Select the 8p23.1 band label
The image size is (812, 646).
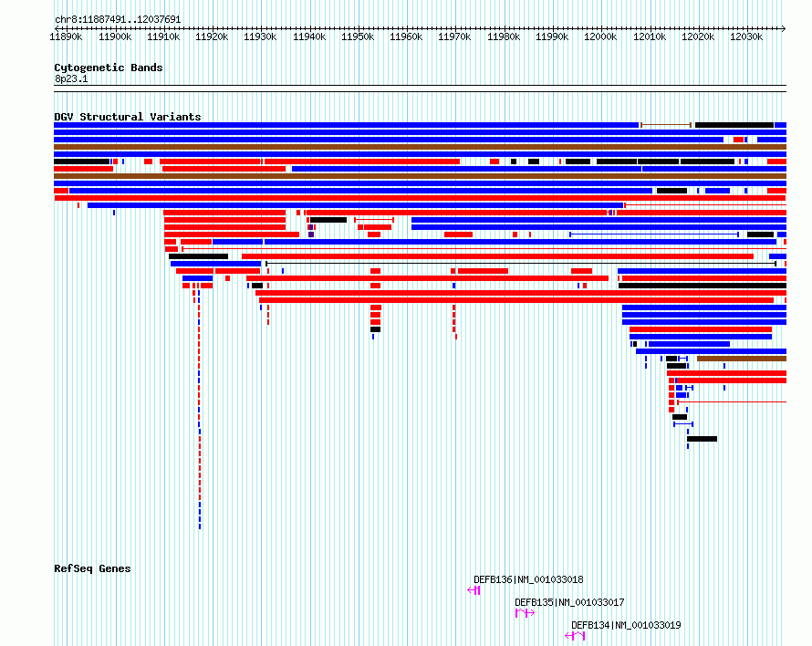[x=71, y=78]
